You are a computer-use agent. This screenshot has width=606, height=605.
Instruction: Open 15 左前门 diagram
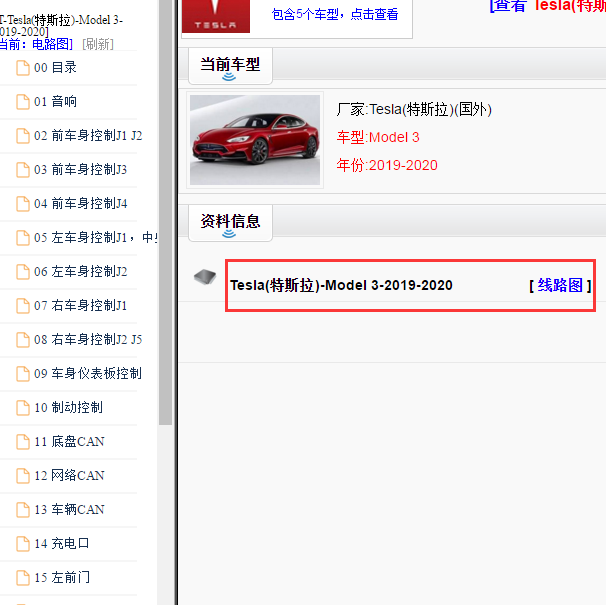pos(62,578)
